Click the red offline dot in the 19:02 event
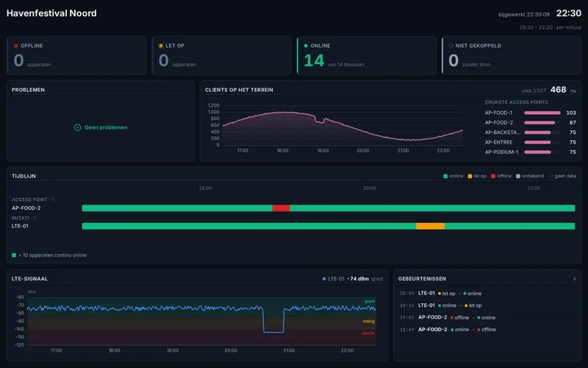Viewport: 588px width, 368px height. pos(452,318)
